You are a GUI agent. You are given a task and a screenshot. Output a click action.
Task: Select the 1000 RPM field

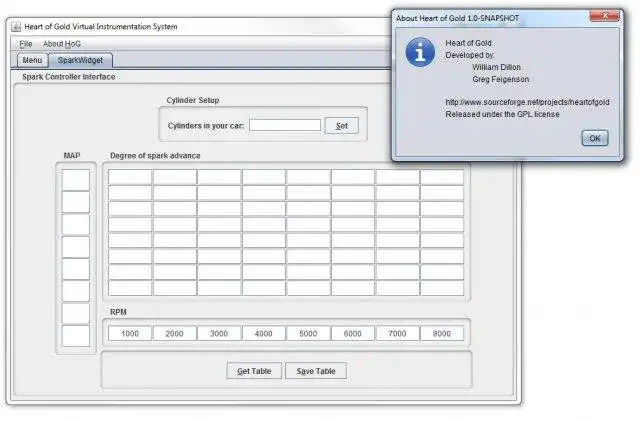[130, 333]
